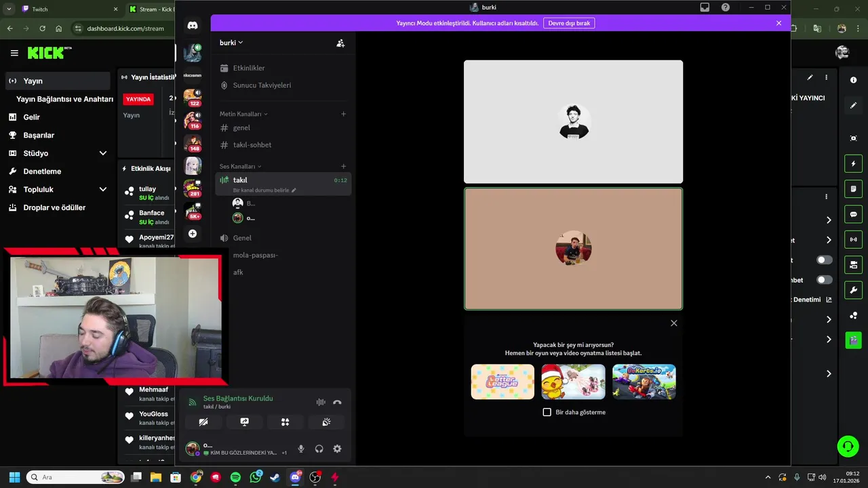
Task: Open Discord inbox icon in title bar
Action: (x=705, y=7)
